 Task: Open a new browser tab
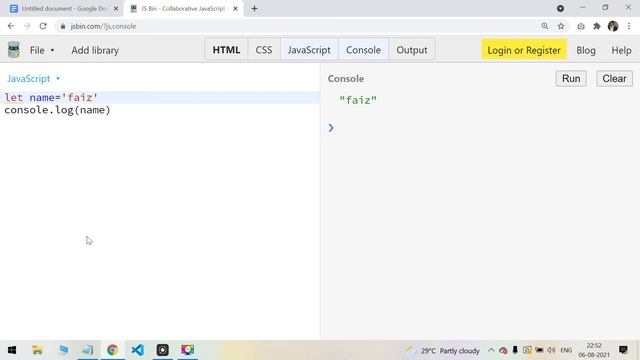(x=254, y=9)
